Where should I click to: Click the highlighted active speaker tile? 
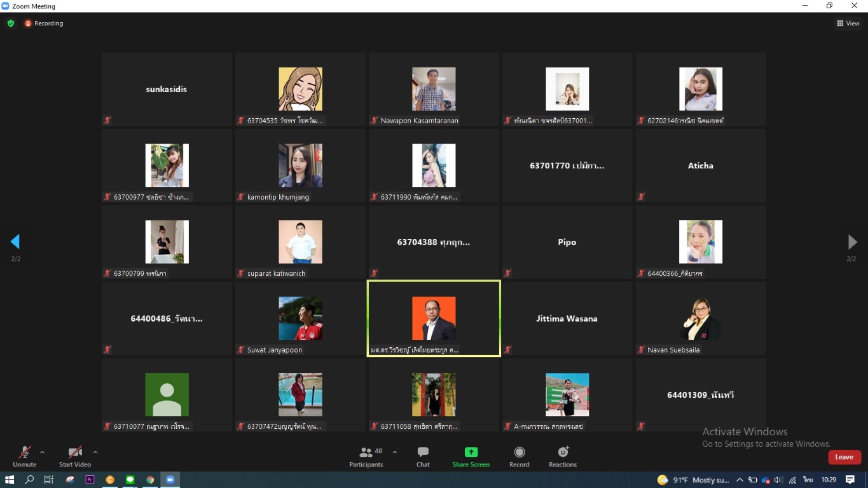[x=434, y=318]
